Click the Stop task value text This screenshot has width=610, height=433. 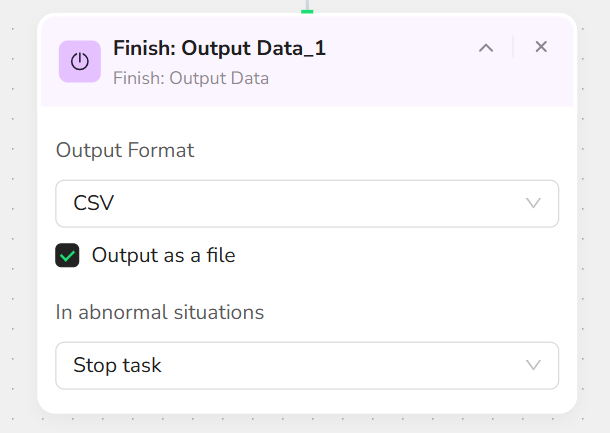[117, 365]
